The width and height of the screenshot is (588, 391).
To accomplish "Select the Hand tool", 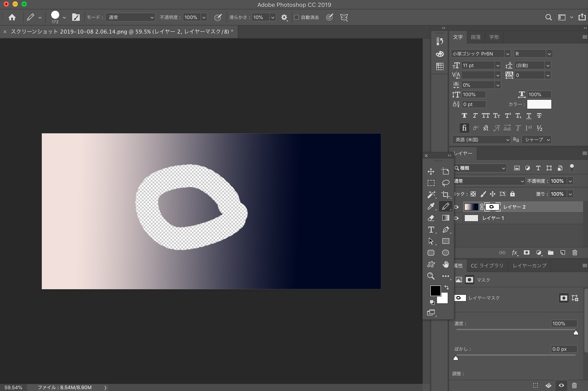I will tap(445, 264).
